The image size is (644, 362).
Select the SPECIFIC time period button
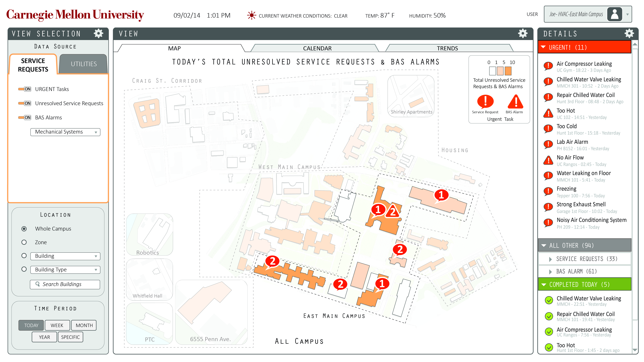point(70,337)
